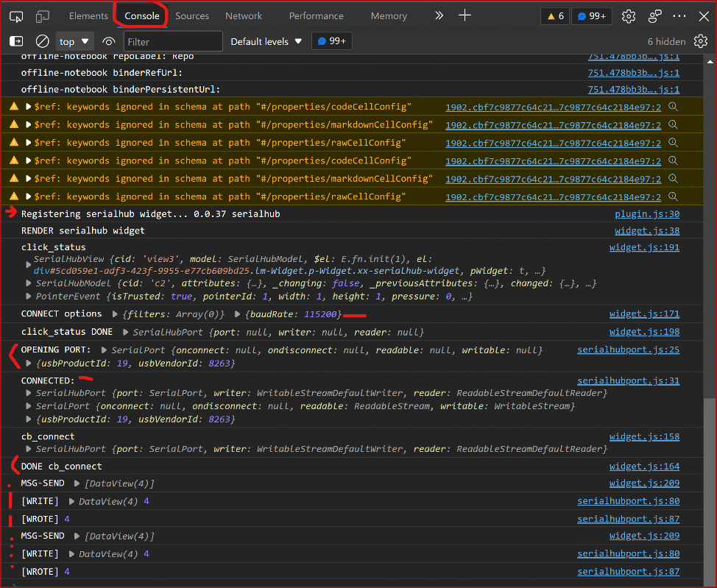Screen dimensions: 717x588
Task: Create a live expression eye icon
Action: click(108, 42)
